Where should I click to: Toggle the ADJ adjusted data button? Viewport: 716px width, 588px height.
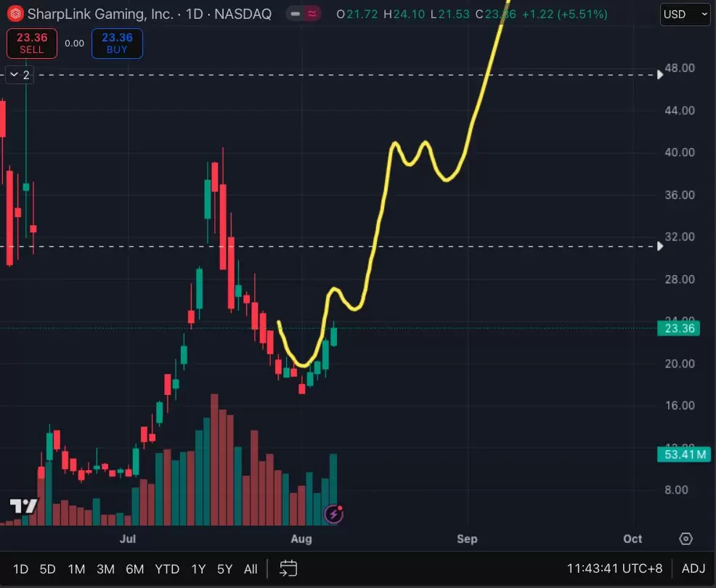[x=693, y=568]
